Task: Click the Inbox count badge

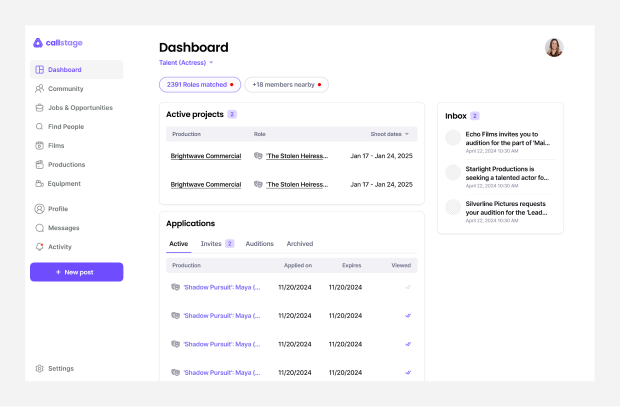Action: [x=475, y=116]
